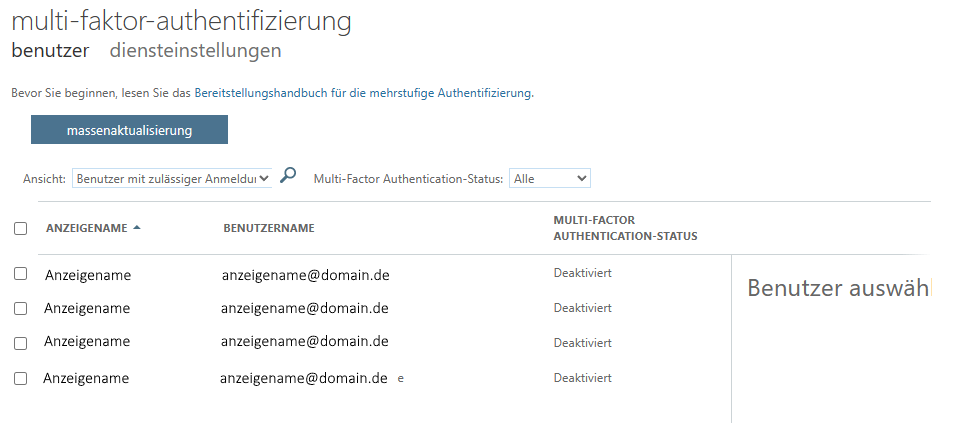Switch to the benutzer tab
955x423 pixels.
coord(50,50)
